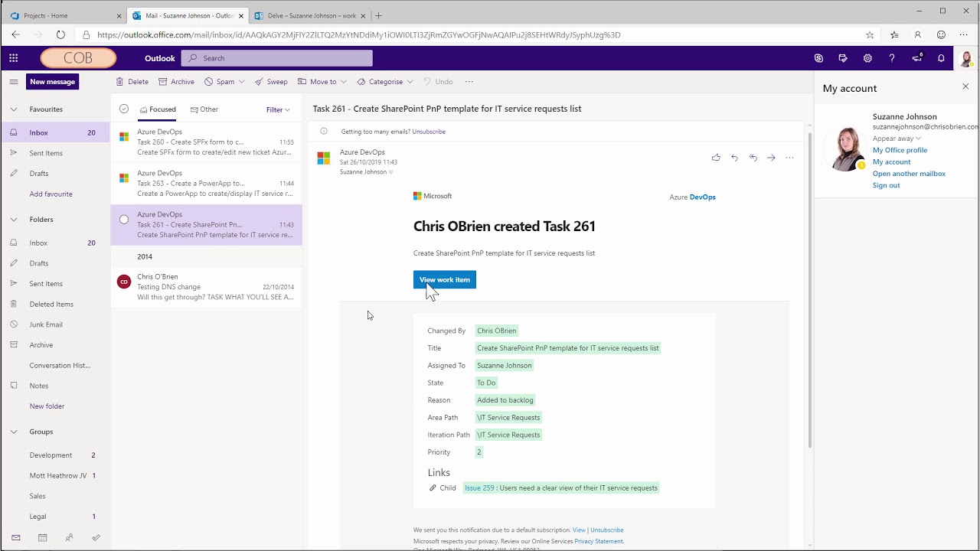Open the Help question mark icon
The height and width of the screenshot is (551, 980).
click(x=892, y=58)
